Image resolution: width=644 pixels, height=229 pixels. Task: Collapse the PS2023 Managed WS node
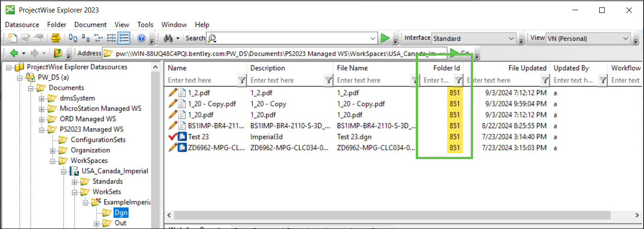tap(41, 130)
